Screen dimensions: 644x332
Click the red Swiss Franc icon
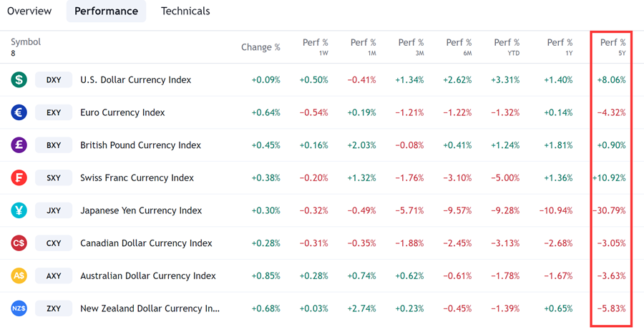point(19,177)
